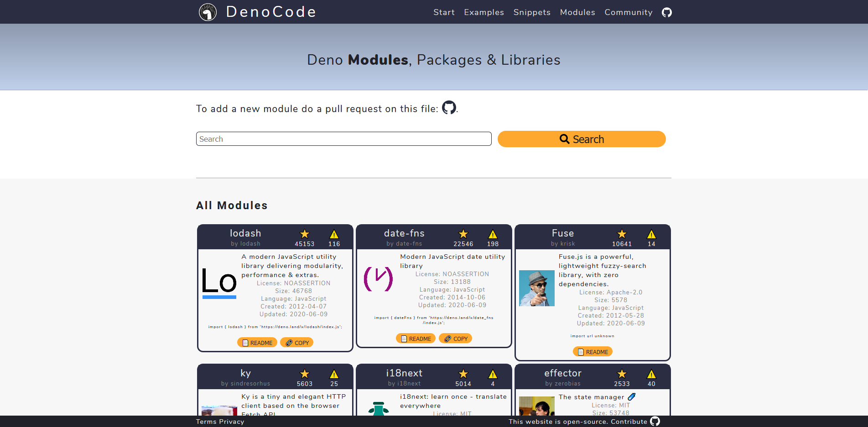This screenshot has height=427, width=868.
Task: Copy the date-fns import statement
Action: pyautogui.click(x=456, y=339)
